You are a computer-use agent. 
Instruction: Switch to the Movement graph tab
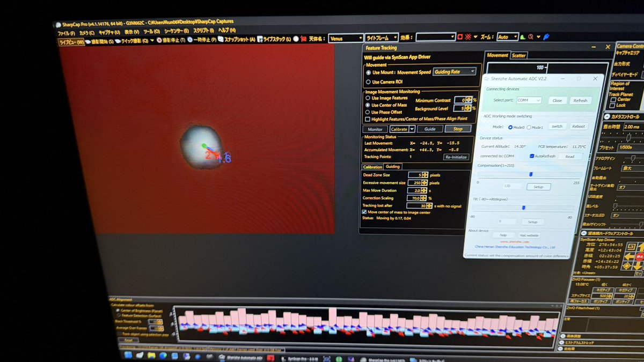pyautogui.click(x=497, y=55)
